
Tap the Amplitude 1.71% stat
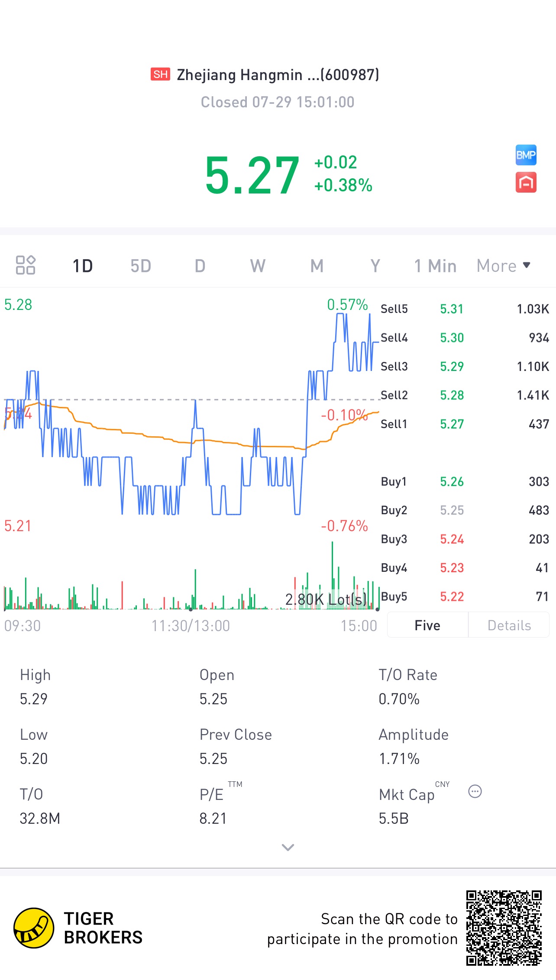414,747
